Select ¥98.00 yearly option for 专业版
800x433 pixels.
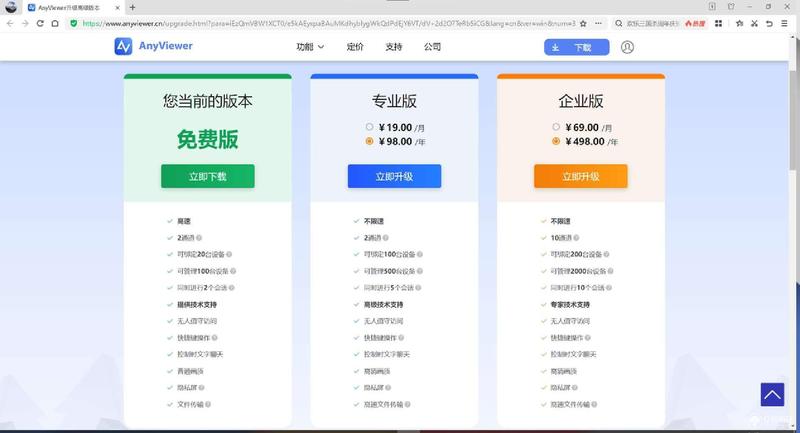[369, 141]
